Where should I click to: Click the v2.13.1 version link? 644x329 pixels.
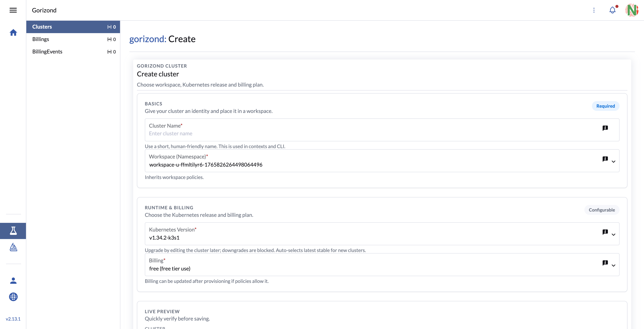[x=13, y=319]
